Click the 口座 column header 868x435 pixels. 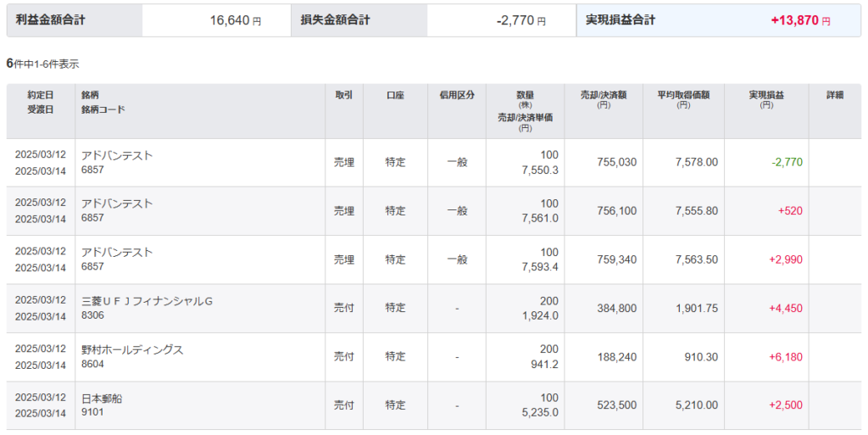[395, 95]
